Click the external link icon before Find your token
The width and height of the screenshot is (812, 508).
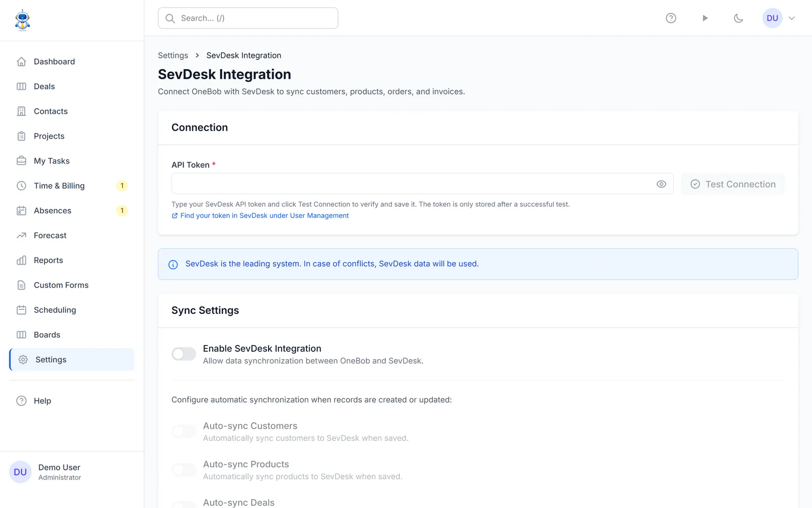point(175,216)
